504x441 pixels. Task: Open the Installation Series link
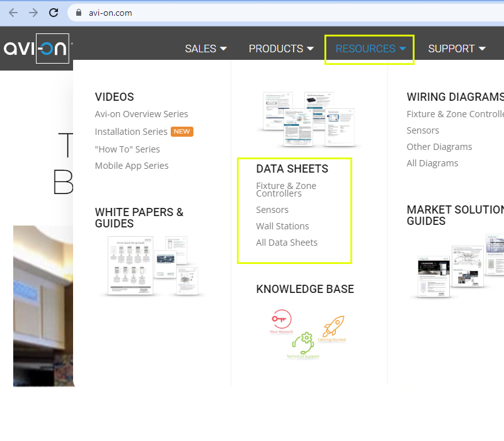[x=131, y=132]
